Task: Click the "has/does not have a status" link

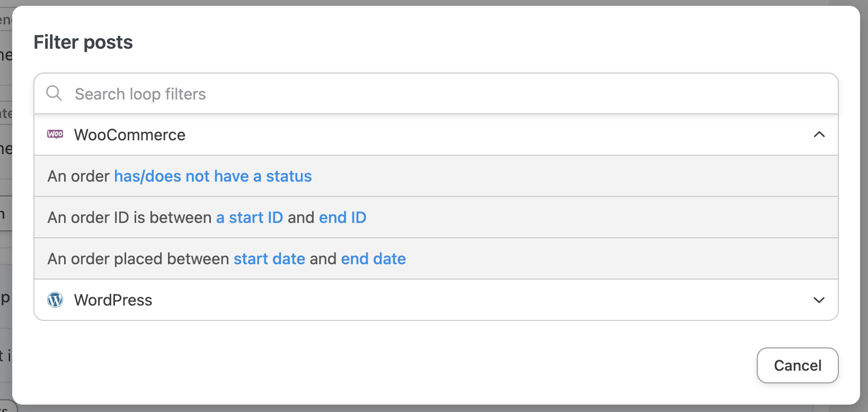Action: coord(213,176)
